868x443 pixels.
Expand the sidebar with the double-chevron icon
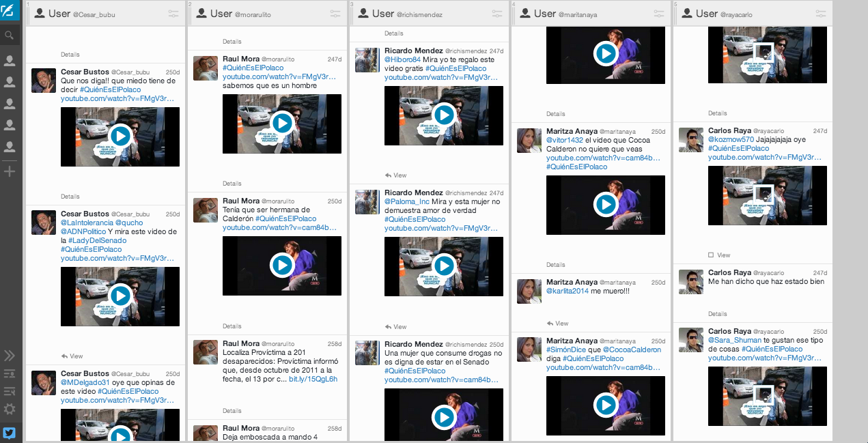pos(10,356)
